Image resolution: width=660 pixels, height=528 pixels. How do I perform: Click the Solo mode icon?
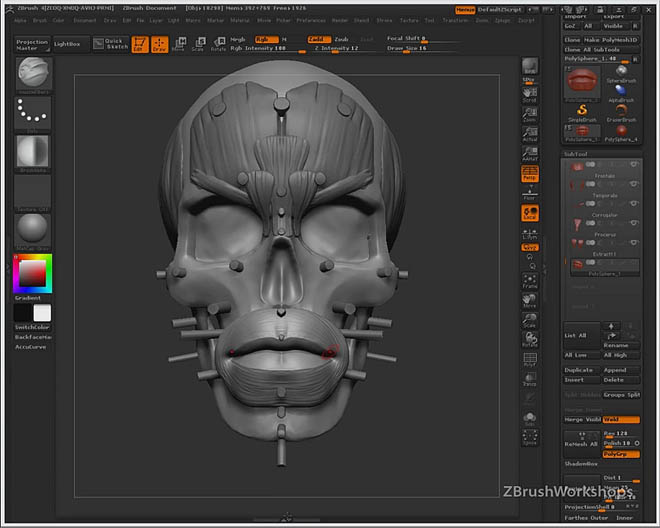click(530, 418)
